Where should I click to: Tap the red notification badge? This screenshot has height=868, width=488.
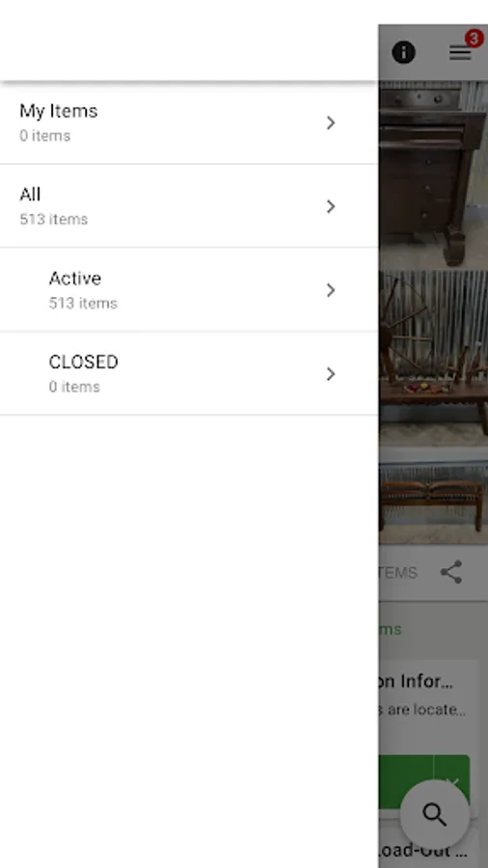click(474, 39)
